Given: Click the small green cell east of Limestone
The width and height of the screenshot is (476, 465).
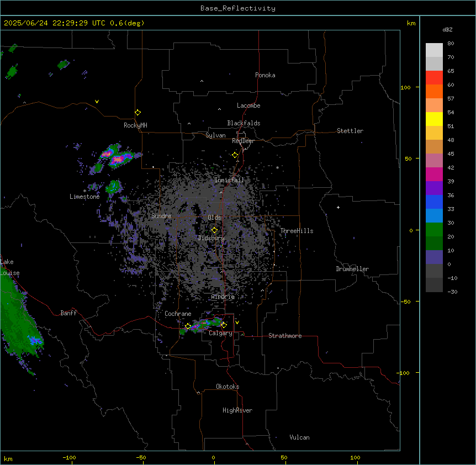Looking at the screenshot, I should pyautogui.click(x=114, y=186).
